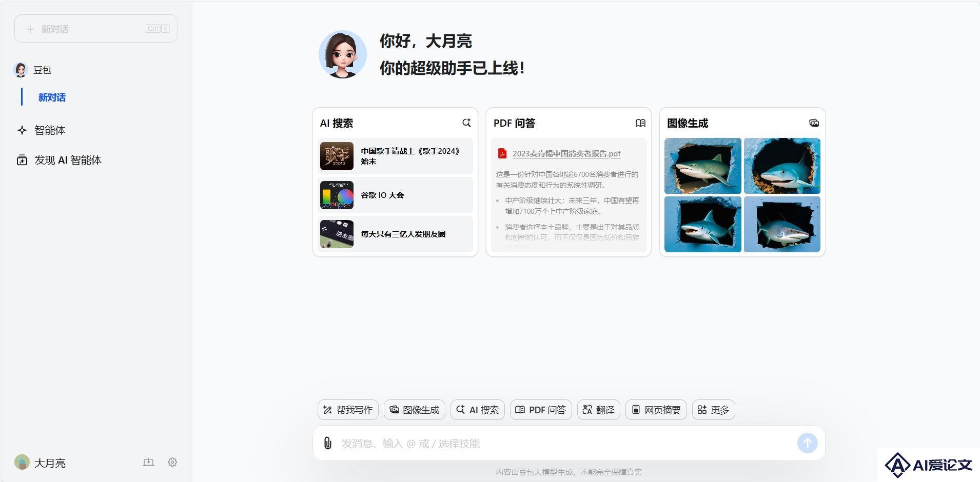Screen dimensions: 980x482
Task: Open 每天只有三亿人发朋友圈 search item
Action: (395, 234)
